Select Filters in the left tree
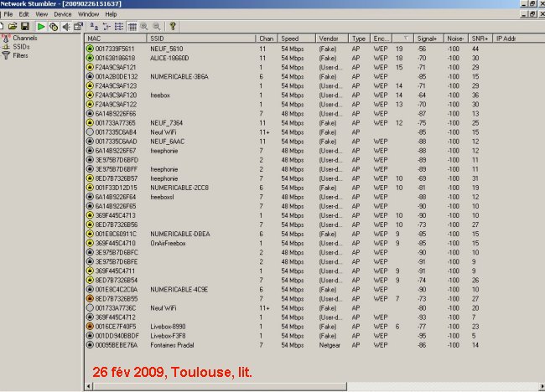 [x=20, y=55]
